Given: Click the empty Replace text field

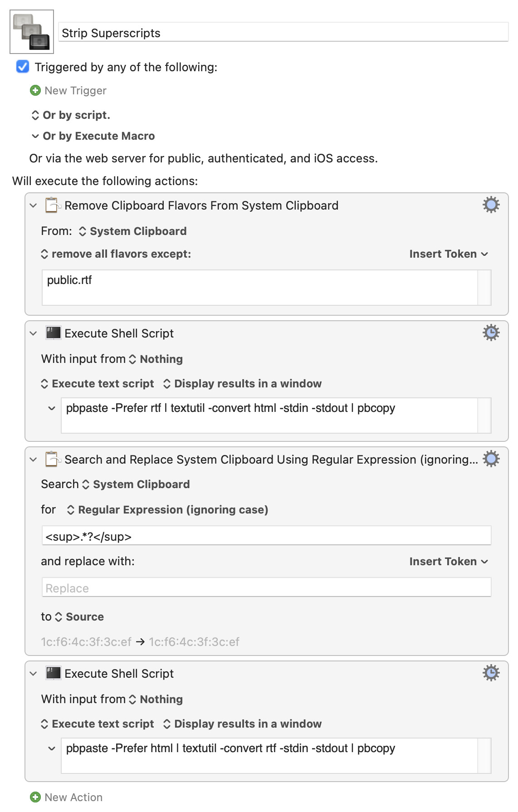Looking at the screenshot, I should point(266,588).
